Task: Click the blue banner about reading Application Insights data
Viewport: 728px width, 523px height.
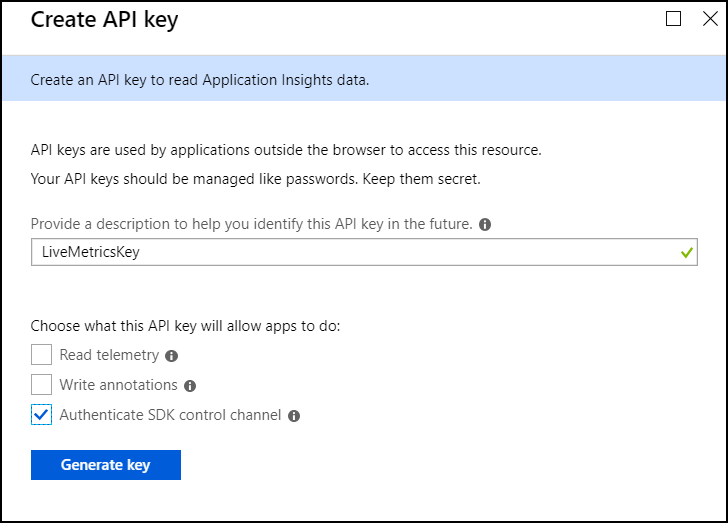Action: pyautogui.click(x=364, y=78)
